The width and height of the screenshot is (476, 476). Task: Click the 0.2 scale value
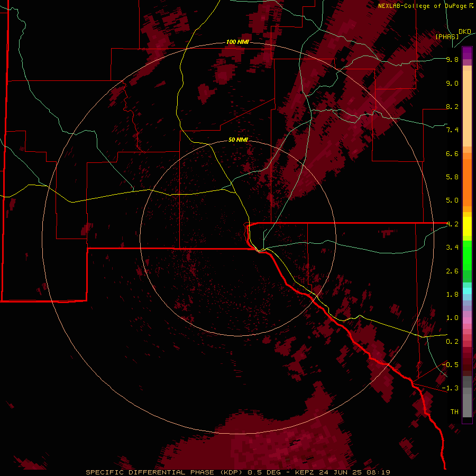(452, 342)
